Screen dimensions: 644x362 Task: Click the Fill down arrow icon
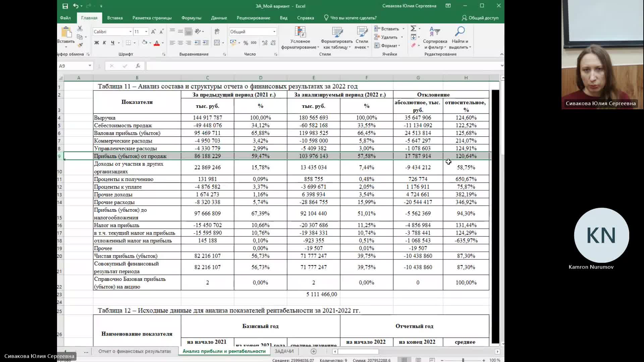414,37
